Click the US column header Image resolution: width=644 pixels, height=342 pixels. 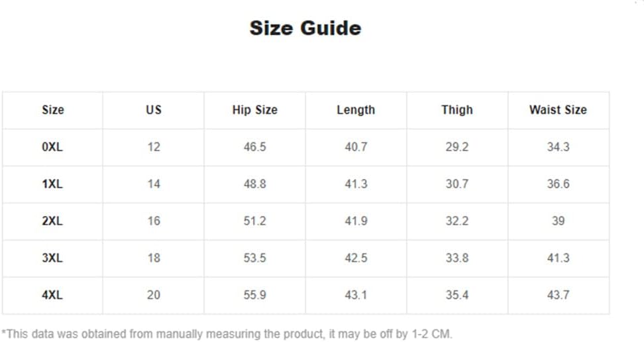pos(154,110)
